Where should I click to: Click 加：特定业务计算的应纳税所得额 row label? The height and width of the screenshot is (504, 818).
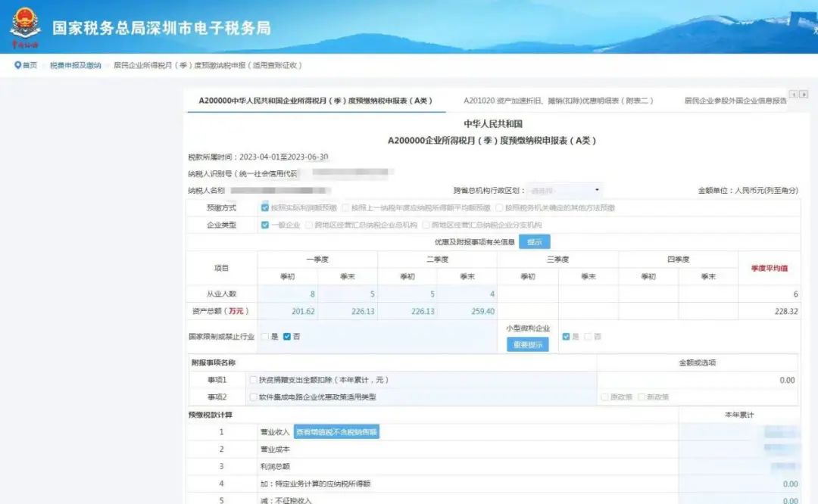pos(315,484)
